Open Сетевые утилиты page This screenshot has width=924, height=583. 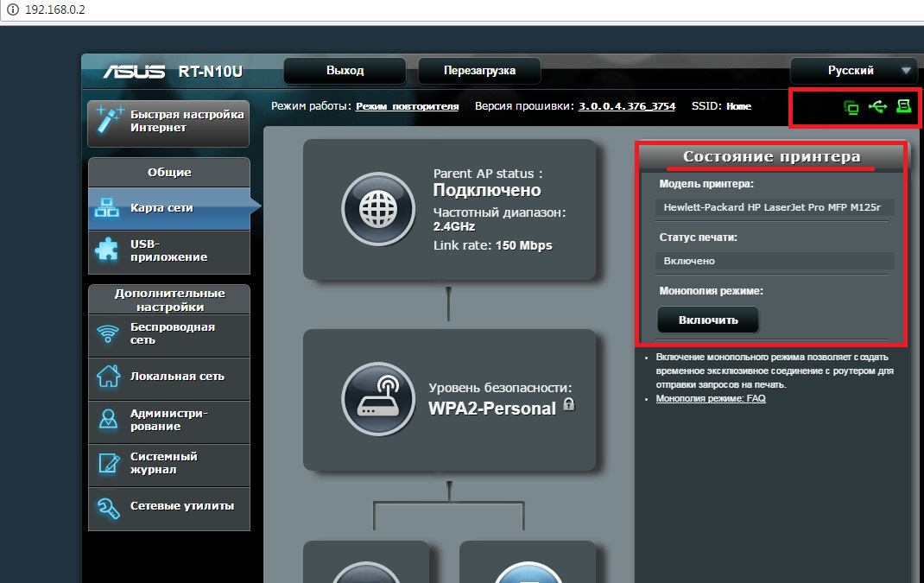click(x=169, y=508)
